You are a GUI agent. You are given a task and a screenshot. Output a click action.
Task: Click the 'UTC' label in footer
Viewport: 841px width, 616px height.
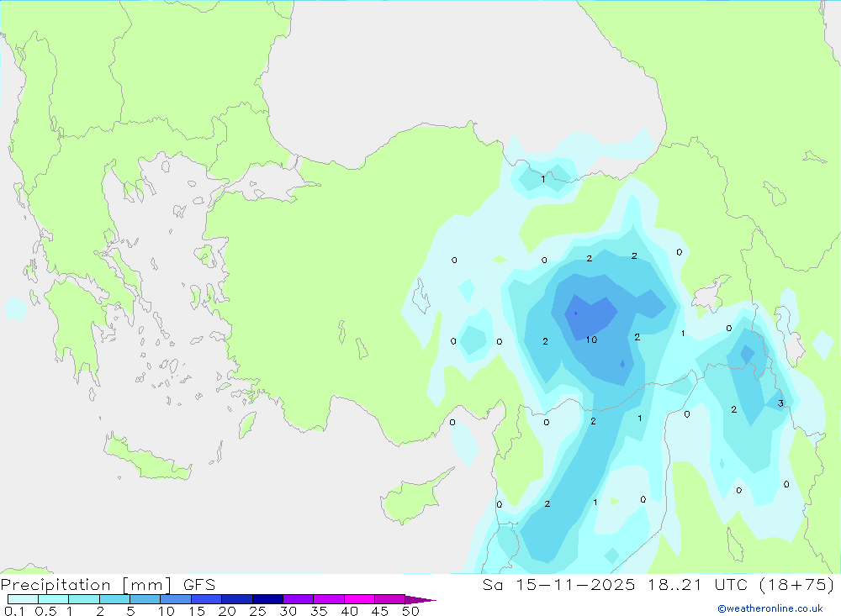tap(731, 584)
